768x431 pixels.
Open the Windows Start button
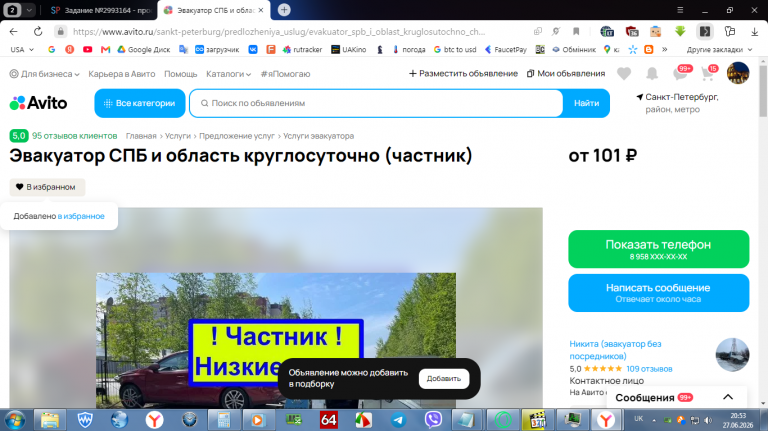point(15,420)
